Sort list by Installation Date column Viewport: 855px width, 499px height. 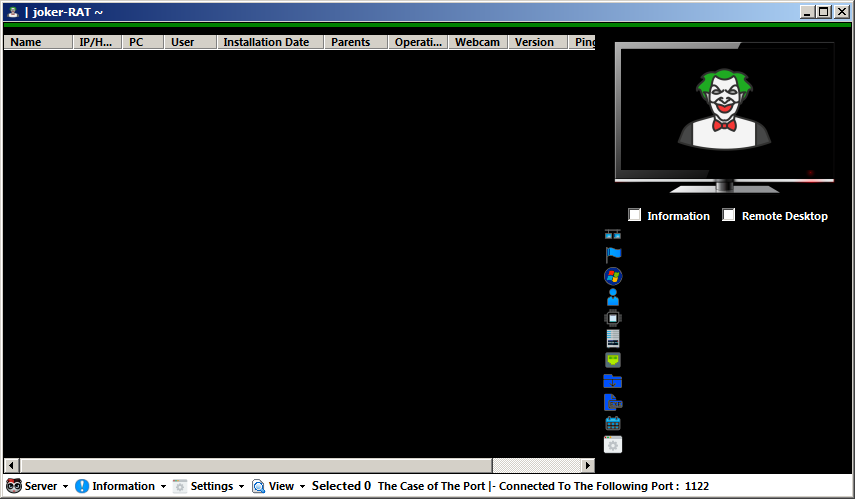pos(266,42)
